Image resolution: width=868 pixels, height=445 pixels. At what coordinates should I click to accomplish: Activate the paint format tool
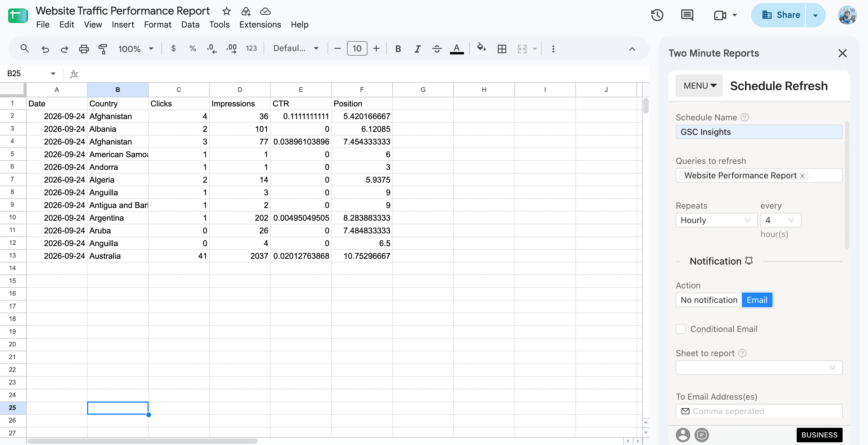point(103,49)
